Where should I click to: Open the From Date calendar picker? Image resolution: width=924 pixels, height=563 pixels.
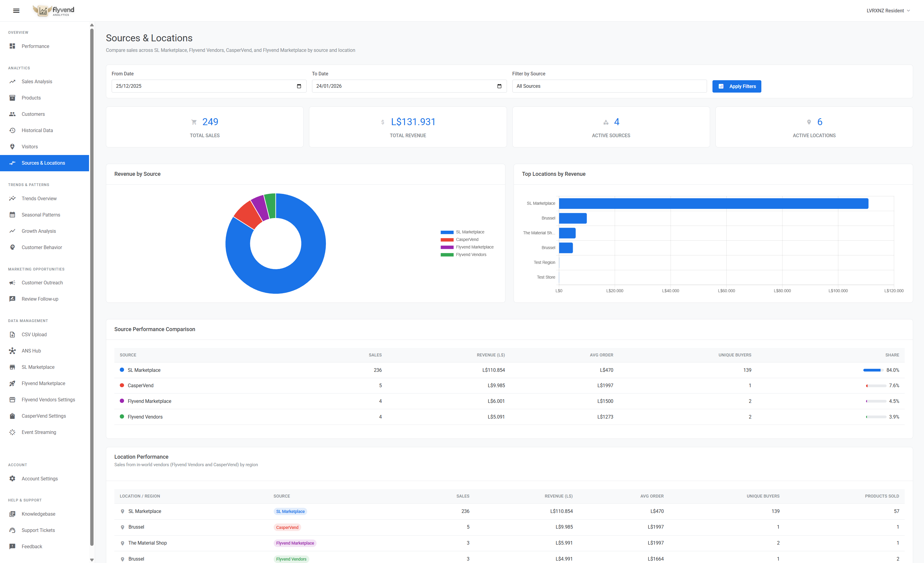tap(299, 86)
